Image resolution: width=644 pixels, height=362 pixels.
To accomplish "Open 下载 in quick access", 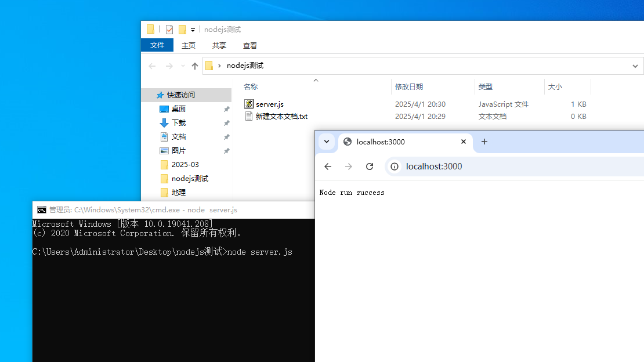I will click(x=179, y=123).
